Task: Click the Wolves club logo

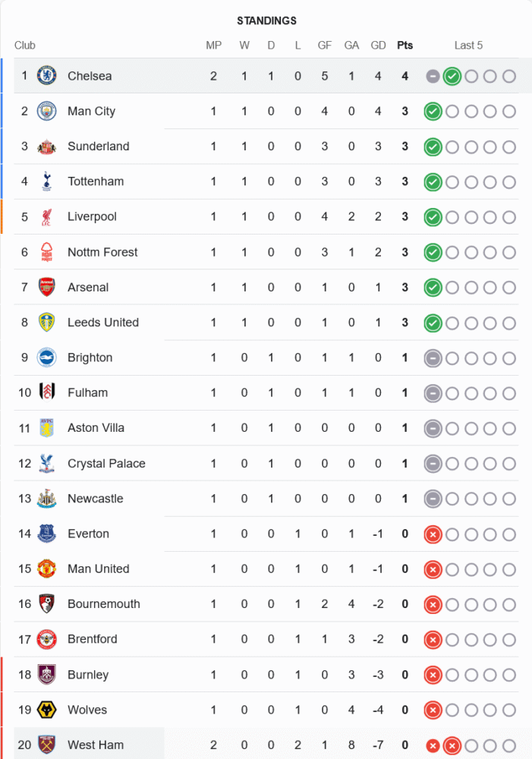Action: pyautogui.click(x=47, y=710)
